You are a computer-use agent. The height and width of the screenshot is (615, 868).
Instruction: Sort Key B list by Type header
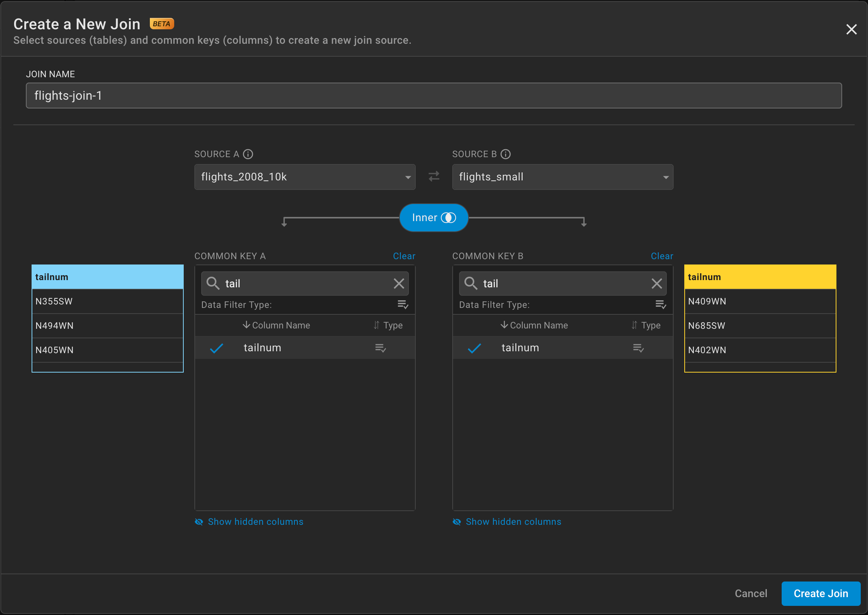pos(646,325)
